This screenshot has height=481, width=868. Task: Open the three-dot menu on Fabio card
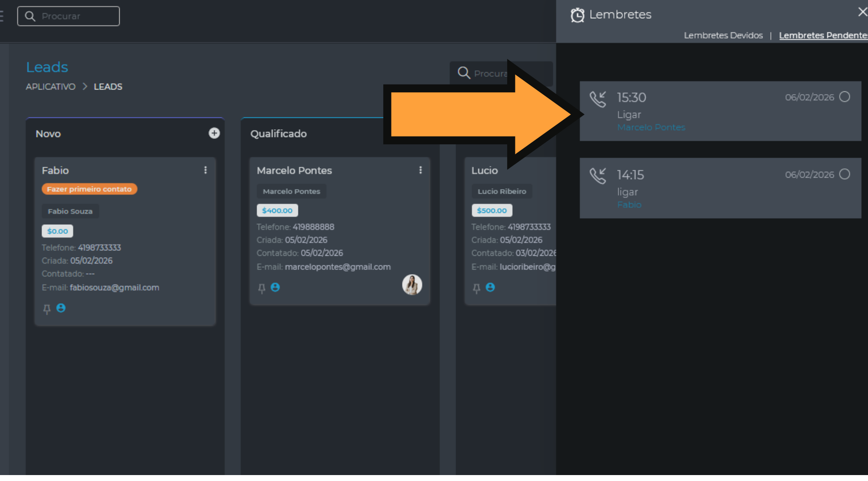(x=206, y=170)
